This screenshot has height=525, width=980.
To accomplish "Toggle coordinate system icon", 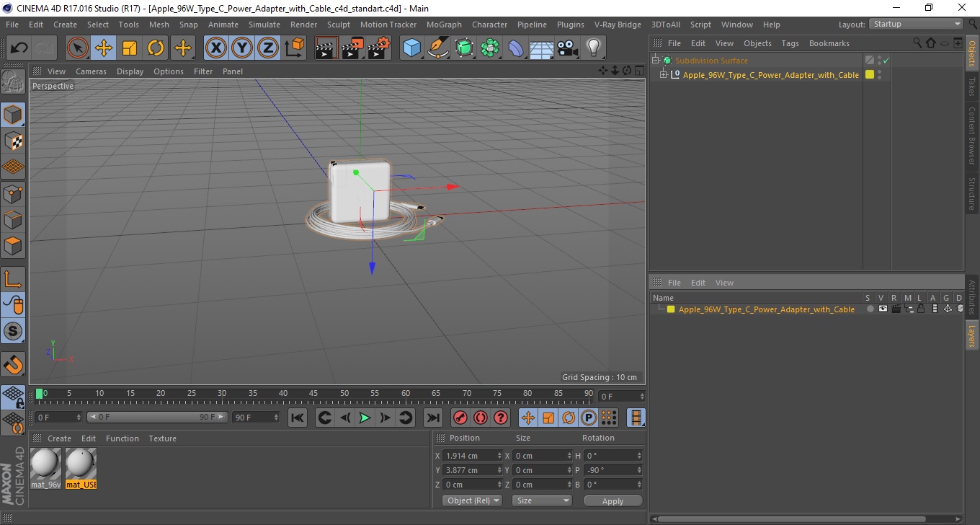I will [x=294, y=48].
